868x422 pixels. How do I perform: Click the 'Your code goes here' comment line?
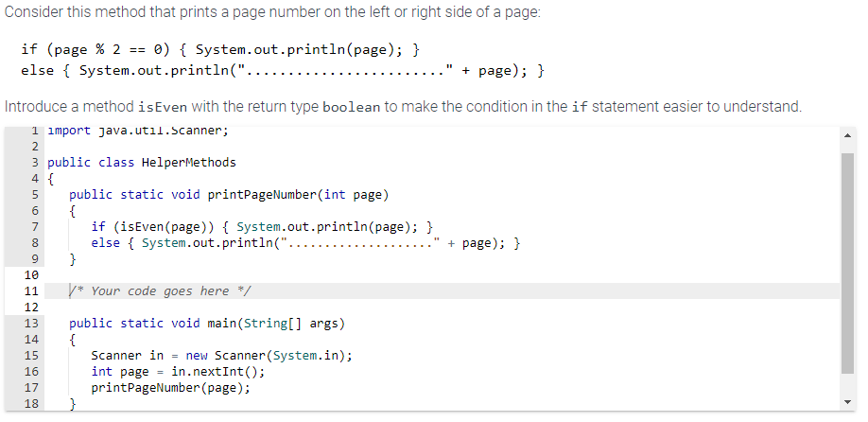160,290
